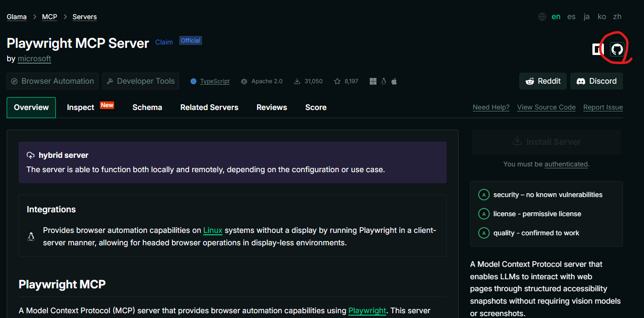Click the security grade A badge
Viewport: 644px width, 318px height.
point(484,195)
